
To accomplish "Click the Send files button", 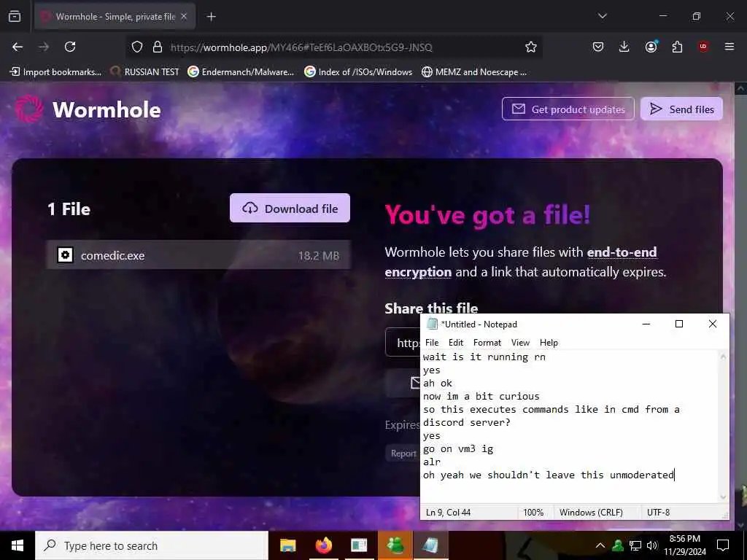I will tap(682, 109).
